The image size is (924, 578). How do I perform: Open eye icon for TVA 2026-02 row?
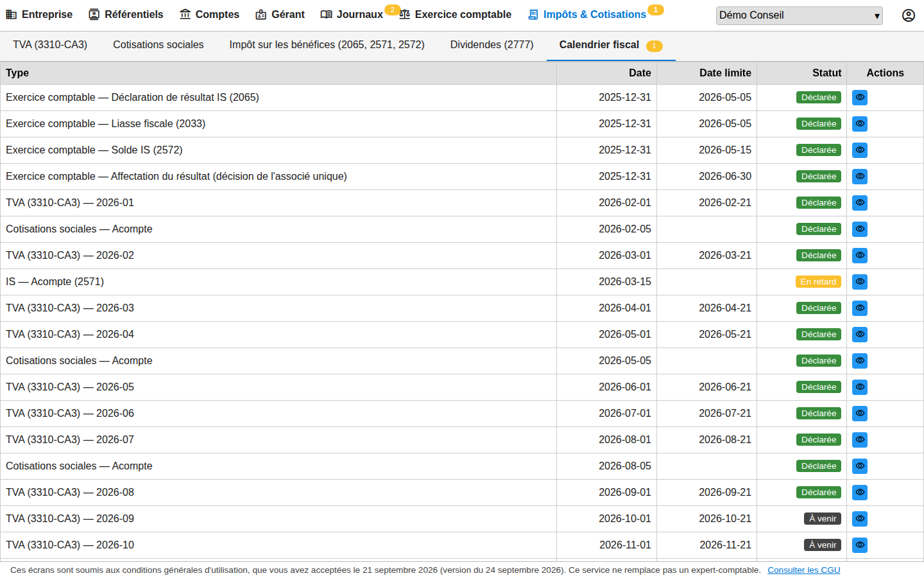[x=860, y=256]
